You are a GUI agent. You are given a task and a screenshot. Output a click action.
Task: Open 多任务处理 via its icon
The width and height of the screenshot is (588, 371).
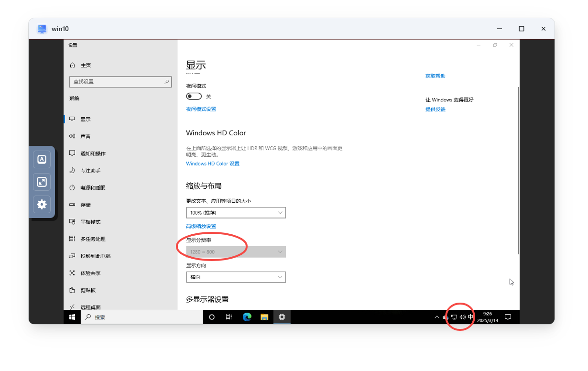tap(72, 239)
